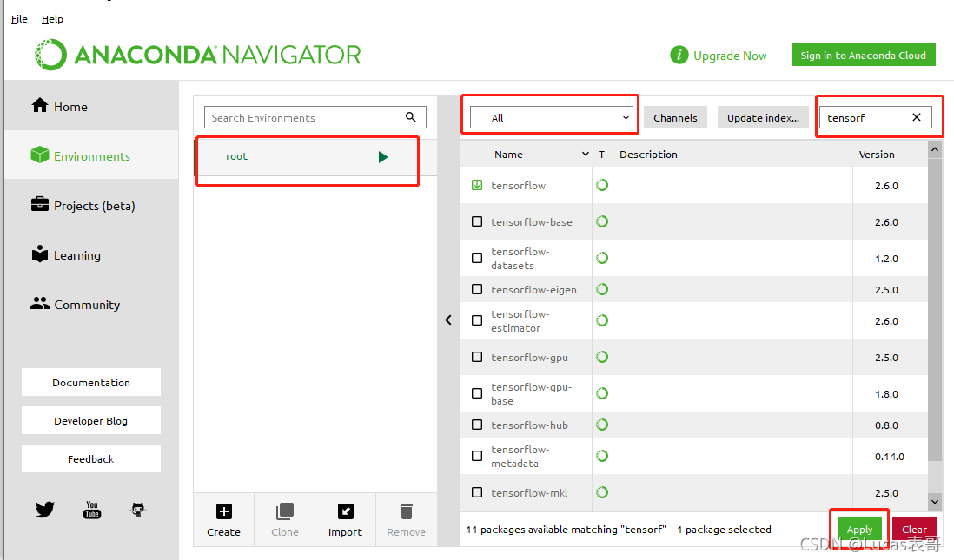Click the type icon of tensorflow-base row
Image resolution: width=954 pixels, height=560 pixels.
point(602,221)
